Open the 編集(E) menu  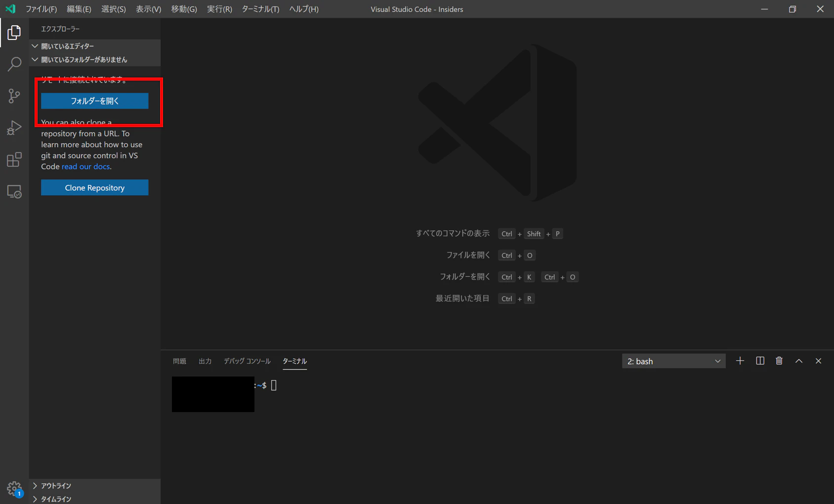[x=79, y=9]
